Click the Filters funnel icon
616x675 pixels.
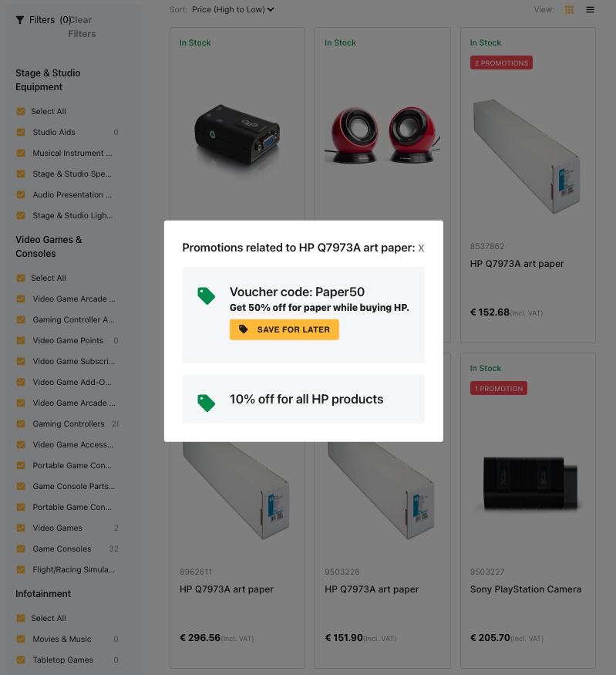coord(20,20)
